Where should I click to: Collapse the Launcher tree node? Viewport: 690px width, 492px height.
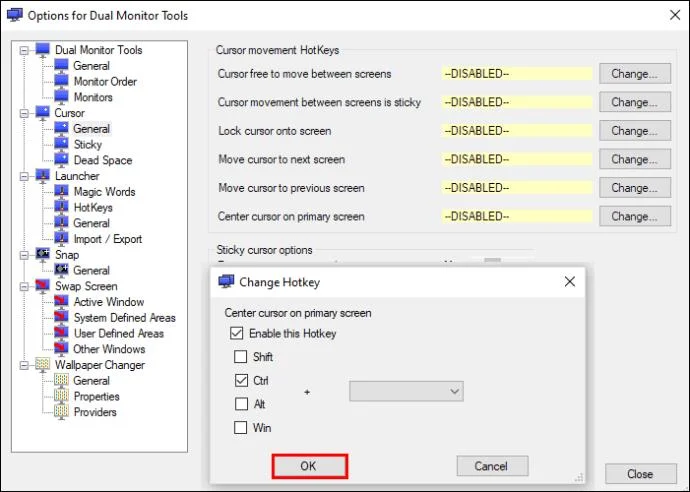24,176
